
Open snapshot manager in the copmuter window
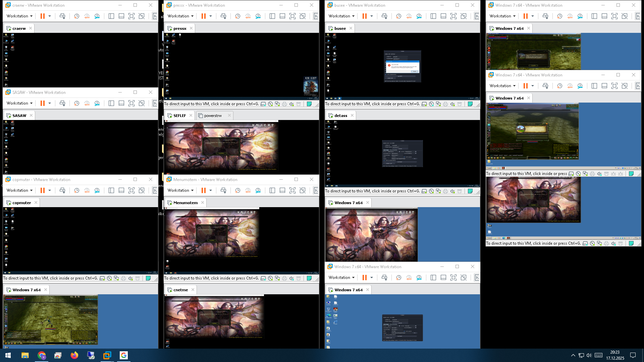97,190
